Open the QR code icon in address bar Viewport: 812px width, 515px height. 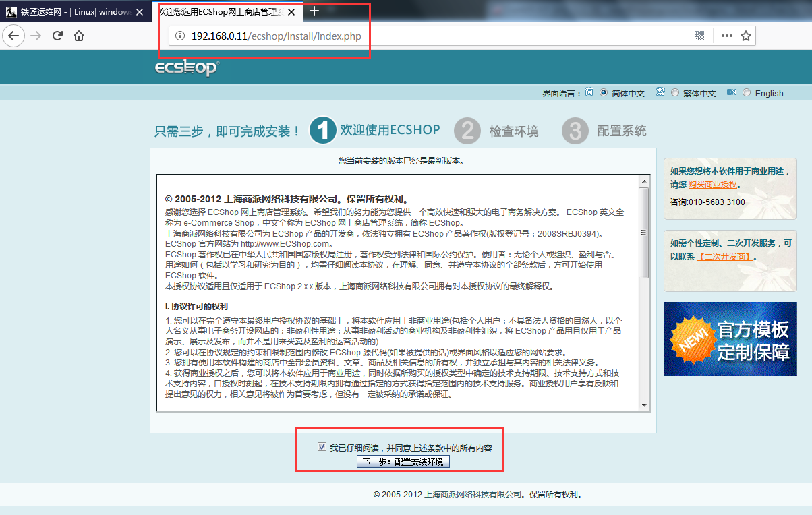[699, 36]
